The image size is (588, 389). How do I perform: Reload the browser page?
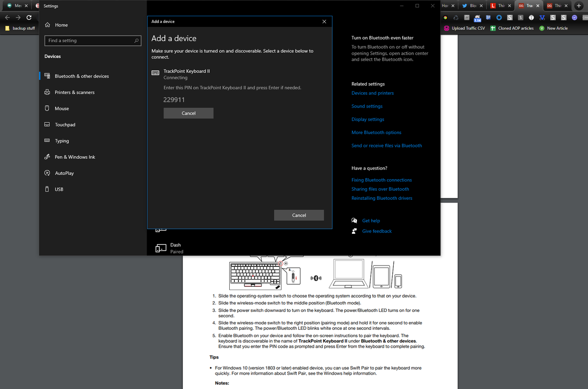(29, 17)
